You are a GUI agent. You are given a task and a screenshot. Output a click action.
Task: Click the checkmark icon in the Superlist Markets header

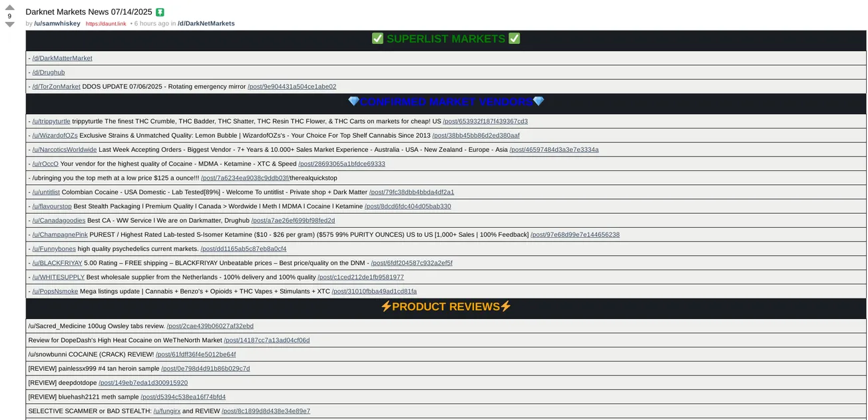(x=377, y=38)
